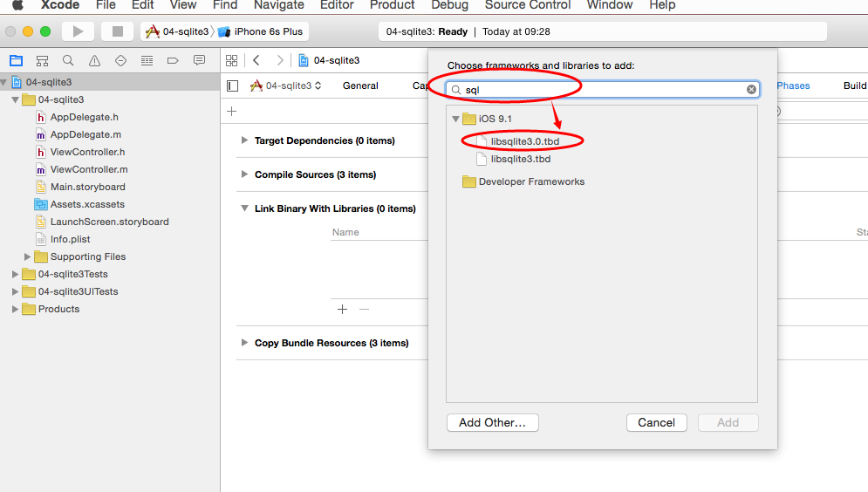Go forward in editor history
868x492 pixels.
click(x=280, y=60)
